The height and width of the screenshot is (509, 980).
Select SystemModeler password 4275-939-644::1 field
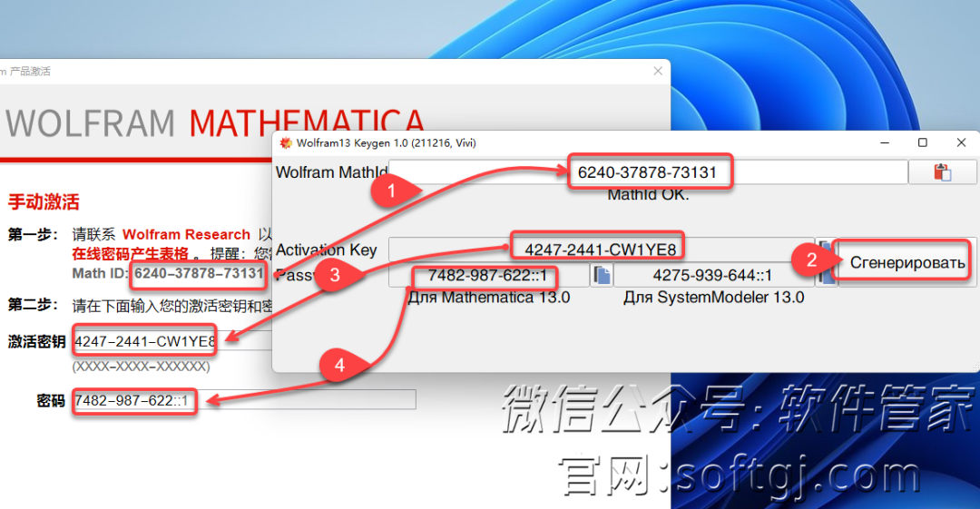point(714,275)
